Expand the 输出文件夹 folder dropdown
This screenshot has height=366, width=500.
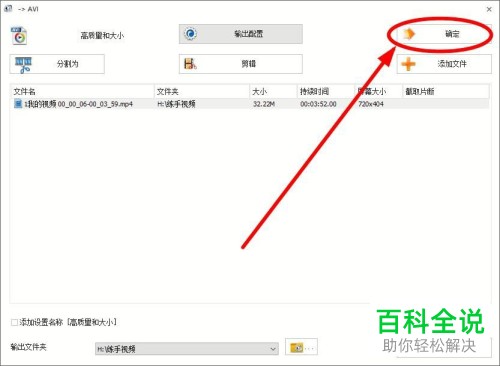(x=273, y=349)
